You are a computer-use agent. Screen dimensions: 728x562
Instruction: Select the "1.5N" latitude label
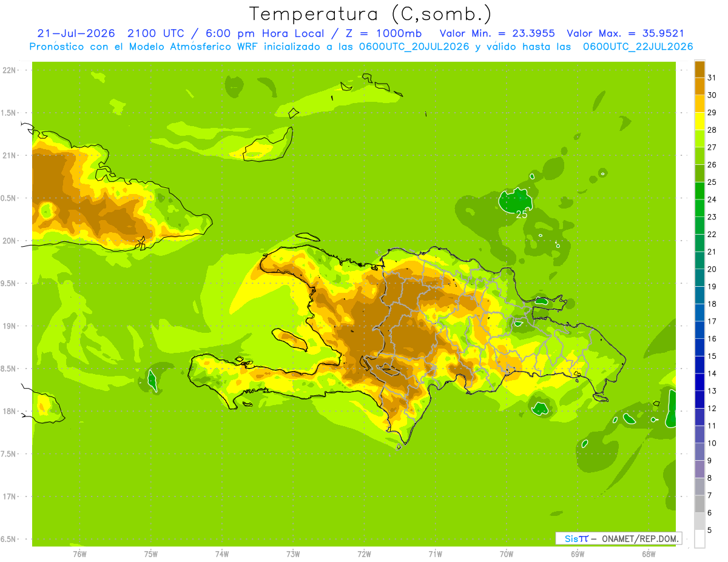coord(9,113)
